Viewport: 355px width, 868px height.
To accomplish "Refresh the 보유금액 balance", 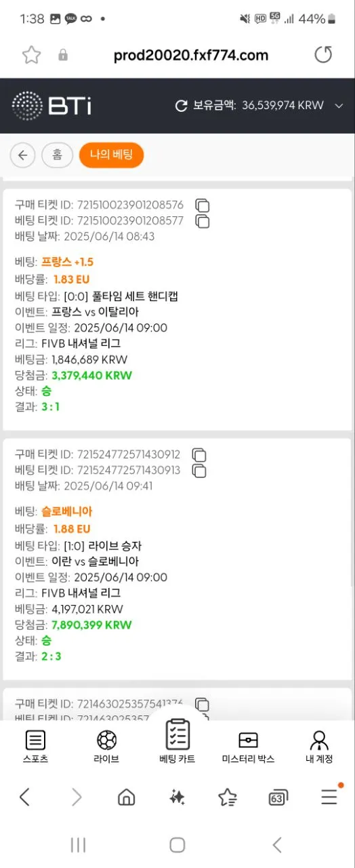I will (181, 106).
